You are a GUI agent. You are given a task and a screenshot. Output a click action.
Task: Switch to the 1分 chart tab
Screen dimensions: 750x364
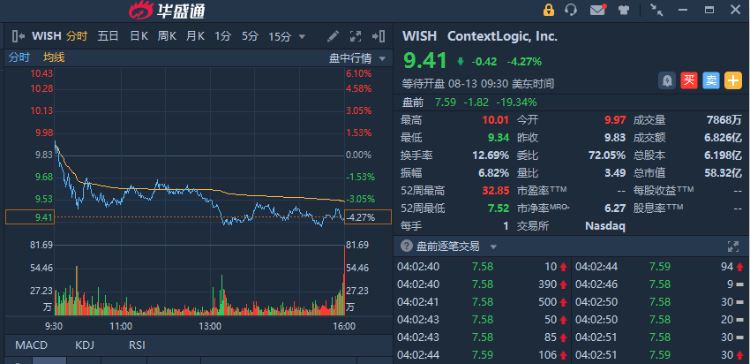click(222, 36)
